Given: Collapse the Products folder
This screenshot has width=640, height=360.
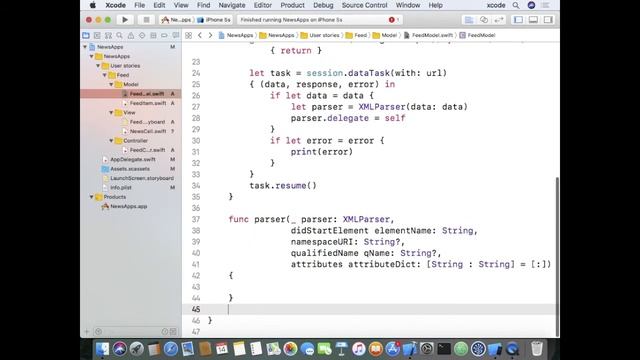Looking at the screenshot, I should pos(91,197).
